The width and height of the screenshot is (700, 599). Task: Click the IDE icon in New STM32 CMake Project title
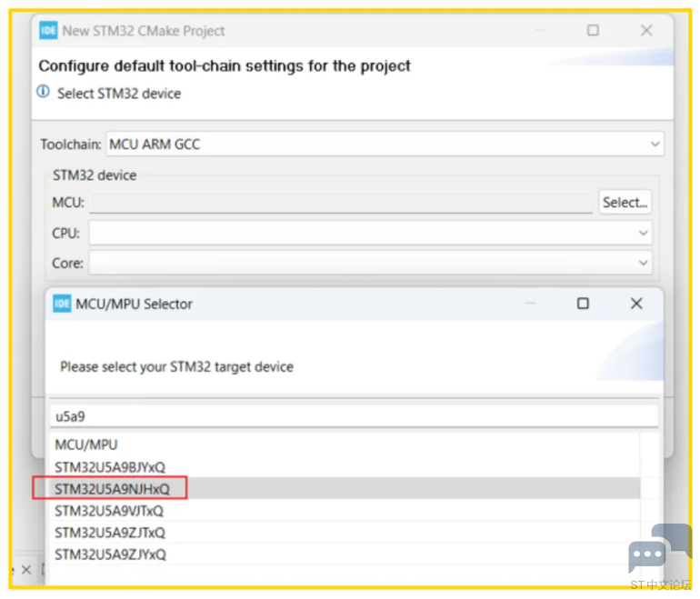(x=48, y=30)
